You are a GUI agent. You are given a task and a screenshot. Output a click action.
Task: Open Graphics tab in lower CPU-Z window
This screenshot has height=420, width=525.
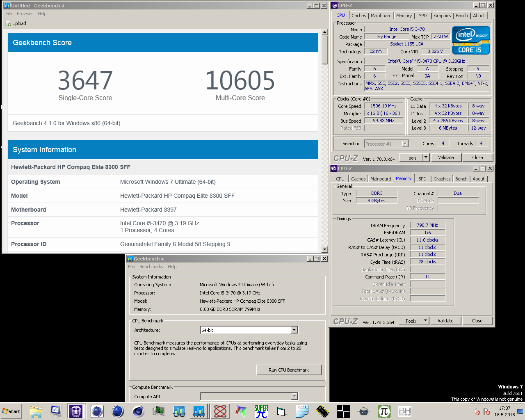point(442,179)
